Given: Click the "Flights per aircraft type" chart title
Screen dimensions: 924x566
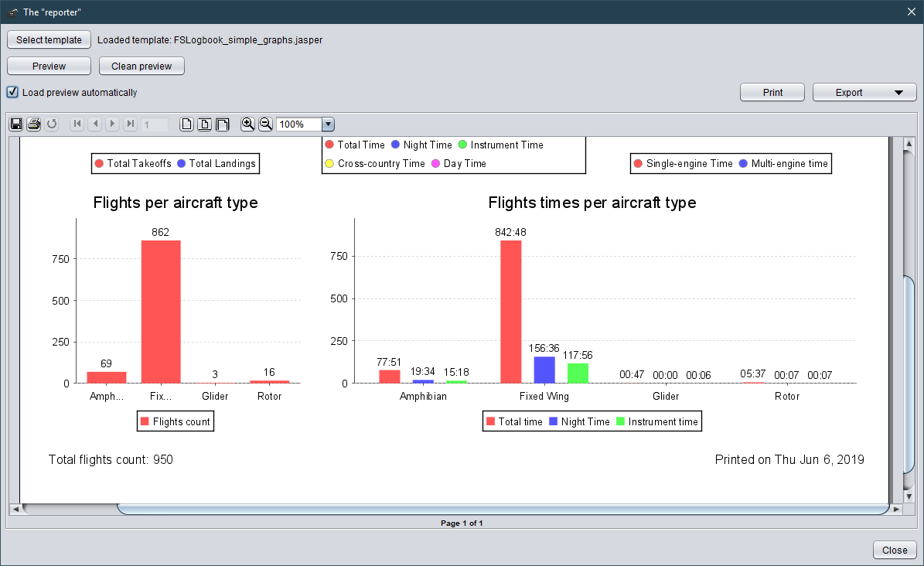Looking at the screenshot, I should [176, 203].
